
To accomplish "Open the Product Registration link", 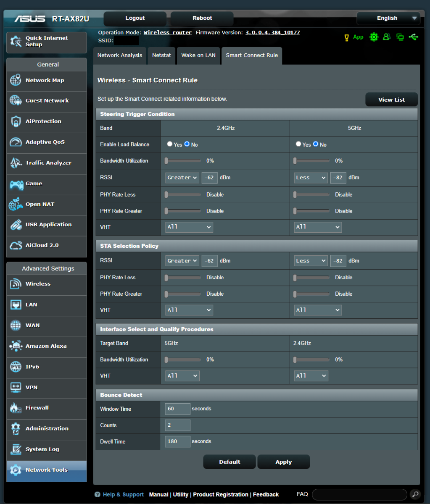I will pos(221,495).
